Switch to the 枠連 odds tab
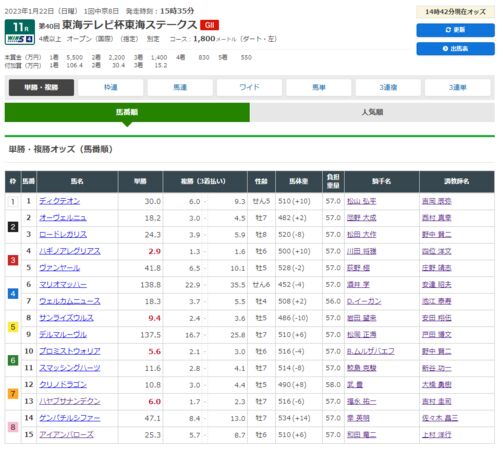 coord(111,87)
